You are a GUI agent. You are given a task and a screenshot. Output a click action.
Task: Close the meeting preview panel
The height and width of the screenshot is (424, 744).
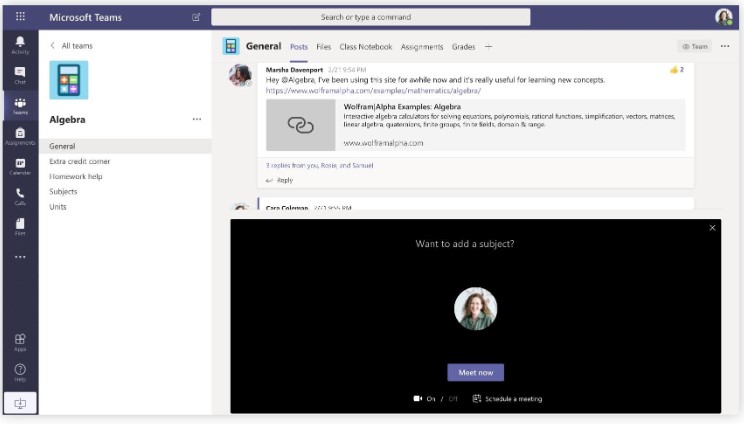click(x=712, y=228)
